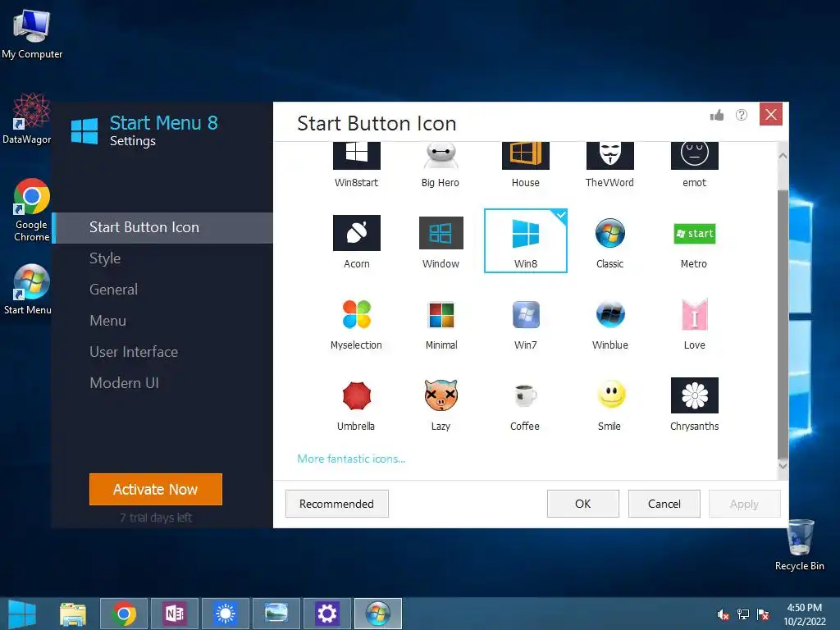840x630 pixels.
Task: Open the Start Button Icon section
Action: click(x=163, y=228)
